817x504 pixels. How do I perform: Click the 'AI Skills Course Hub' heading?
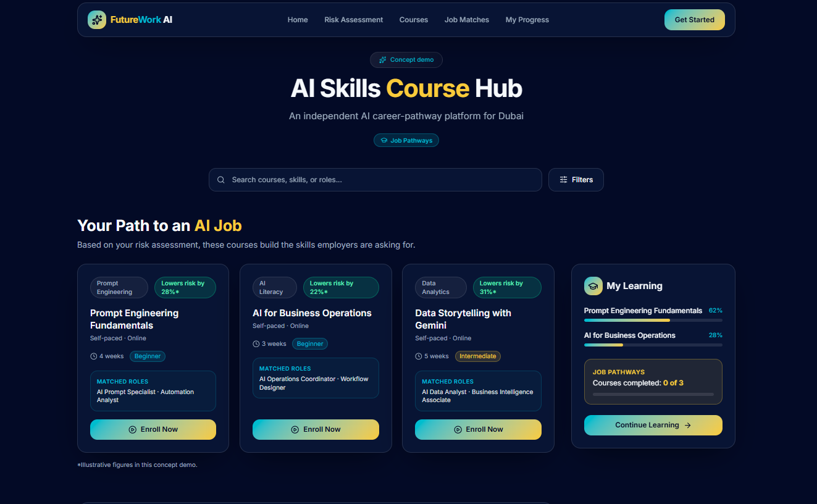pyautogui.click(x=406, y=88)
